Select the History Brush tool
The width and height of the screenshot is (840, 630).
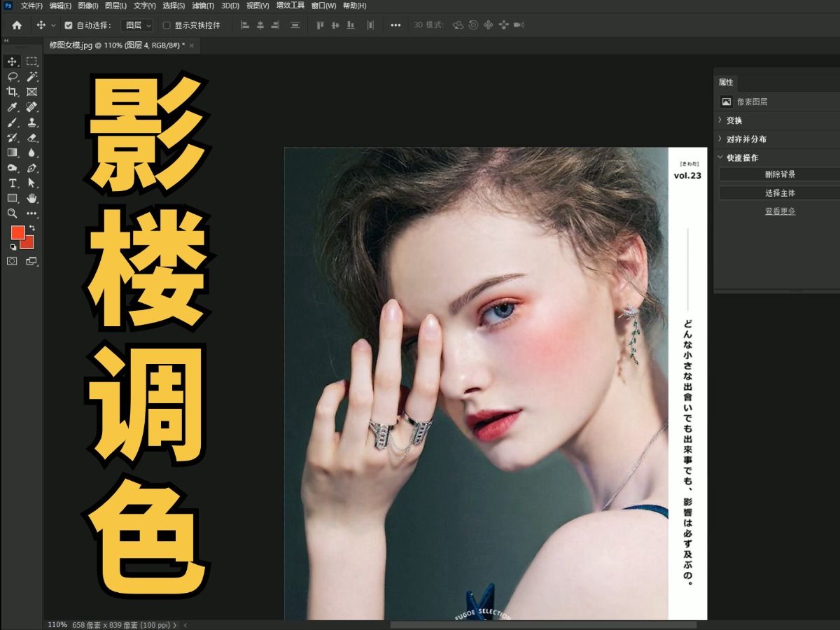(x=12, y=137)
